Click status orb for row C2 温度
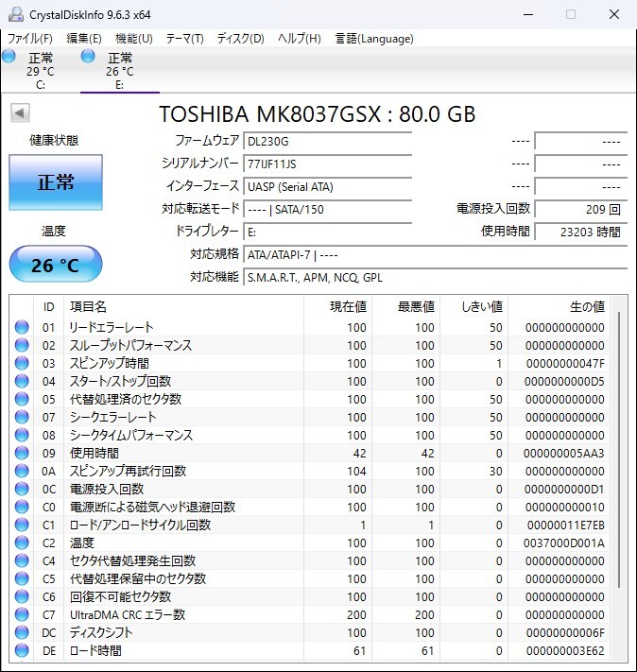The height and width of the screenshot is (672, 637). pos(22,543)
